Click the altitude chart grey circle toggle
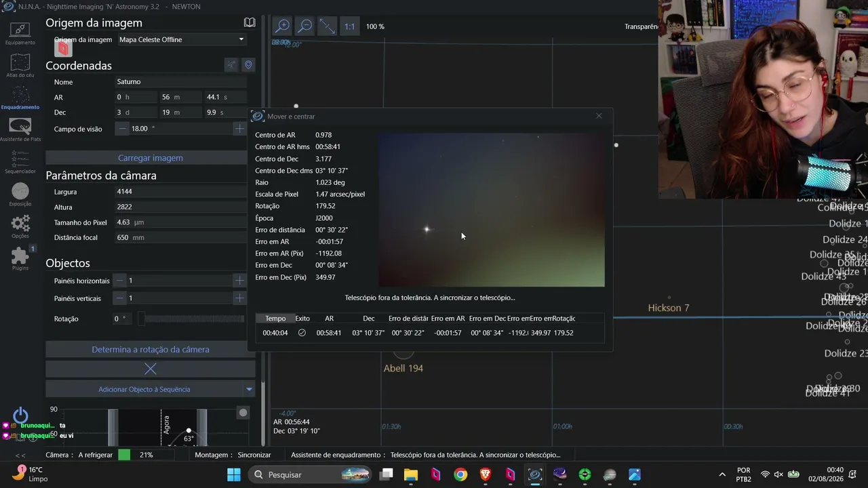 pyautogui.click(x=243, y=412)
